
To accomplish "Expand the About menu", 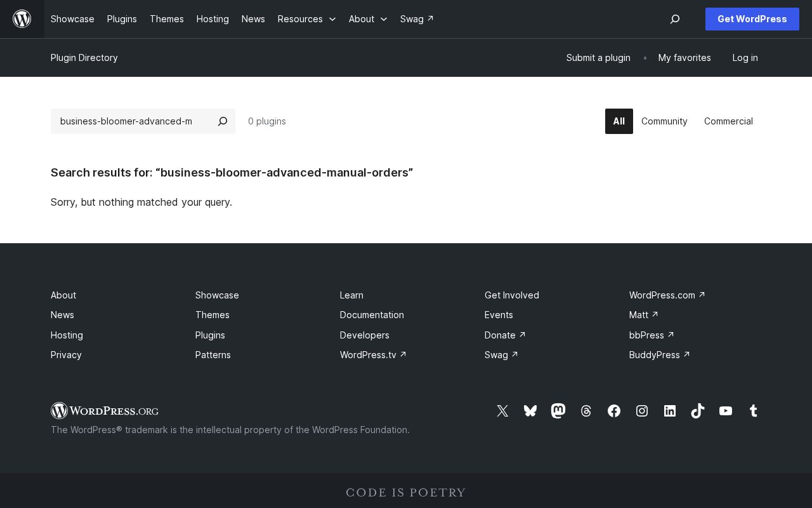I will click(368, 19).
